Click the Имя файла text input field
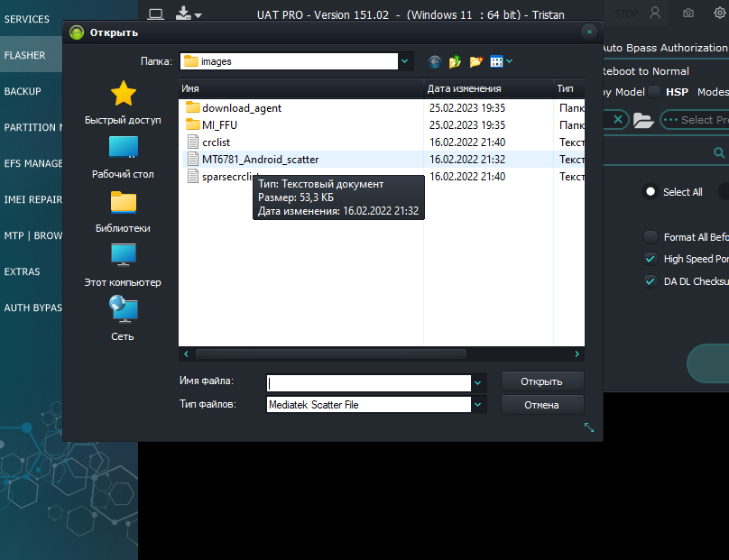The image size is (729, 560). (x=369, y=383)
